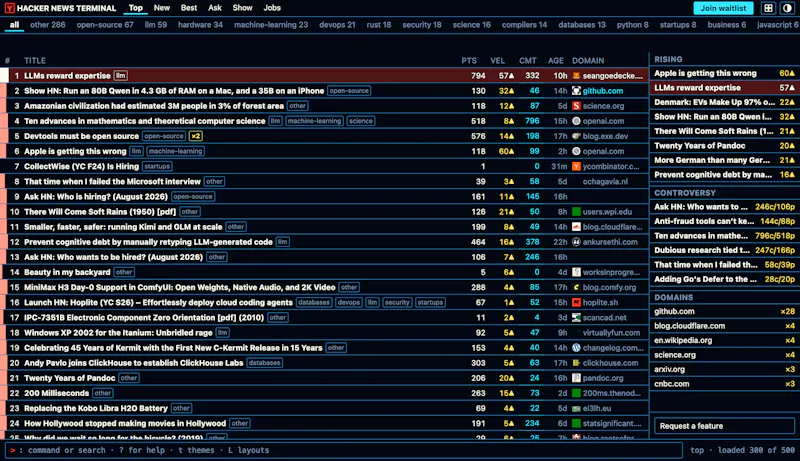The height and width of the screenshot is (461, 800).
Task: Select en.wikipedia.org in Domains panel
Action: pos(724,341)
